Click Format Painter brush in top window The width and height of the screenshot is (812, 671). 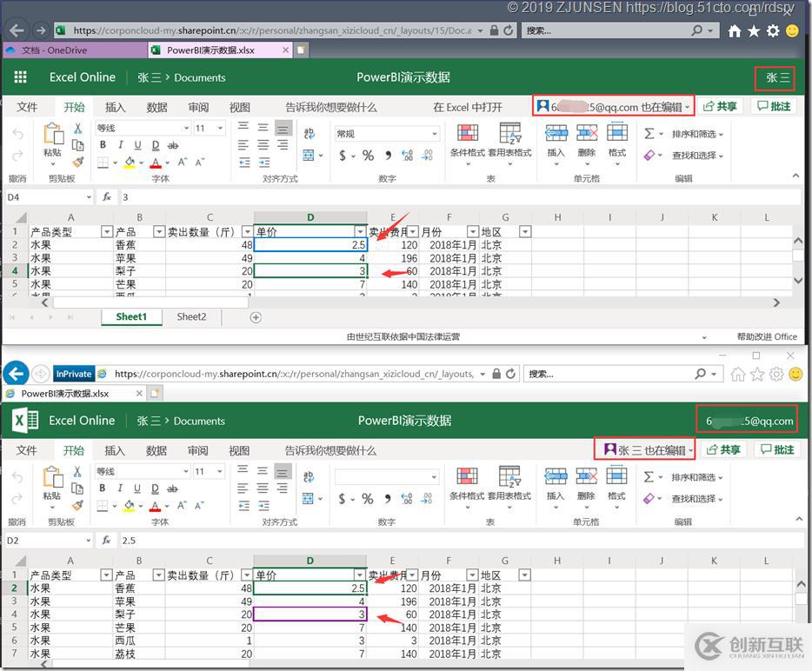point(77,162)
